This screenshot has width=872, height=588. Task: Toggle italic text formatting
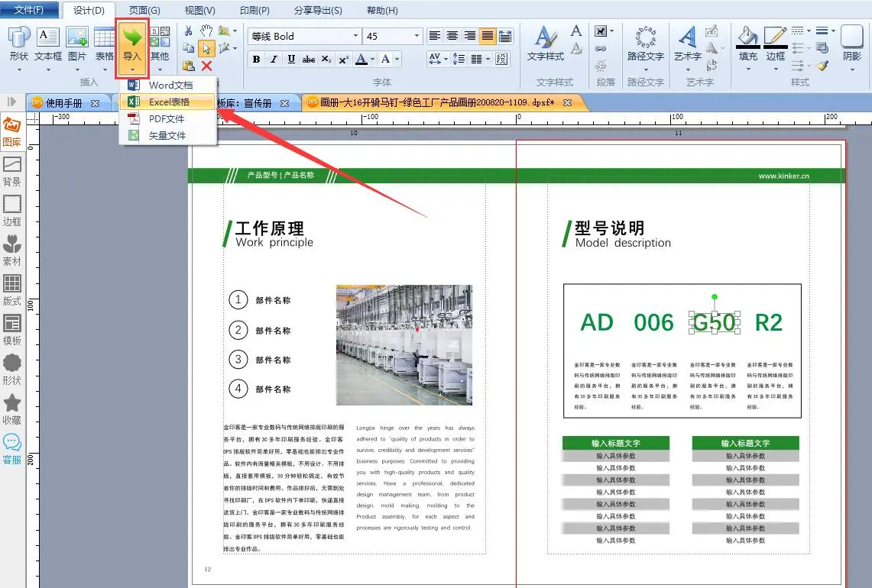click(274, 60)
